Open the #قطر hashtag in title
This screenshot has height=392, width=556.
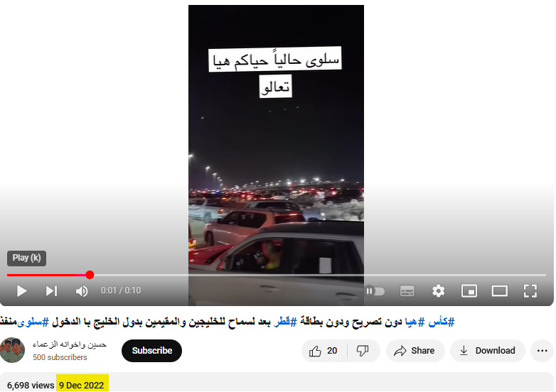(x=285, y=322)
